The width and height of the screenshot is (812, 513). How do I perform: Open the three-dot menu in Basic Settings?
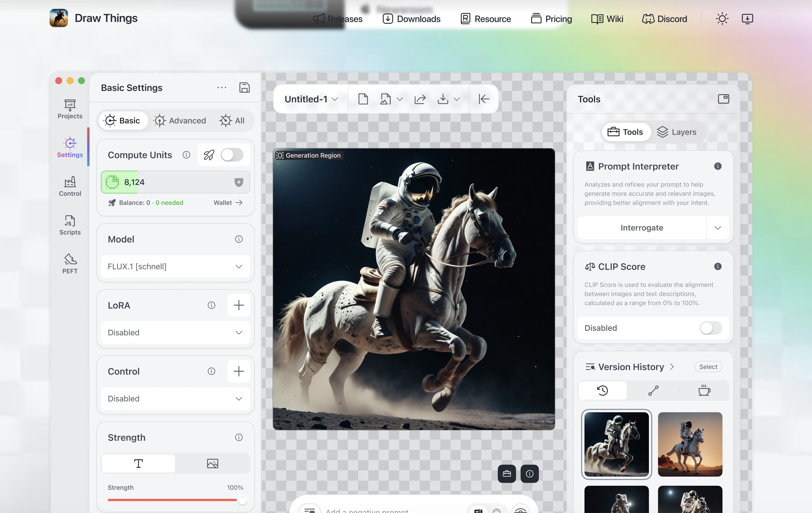point(221,88)
